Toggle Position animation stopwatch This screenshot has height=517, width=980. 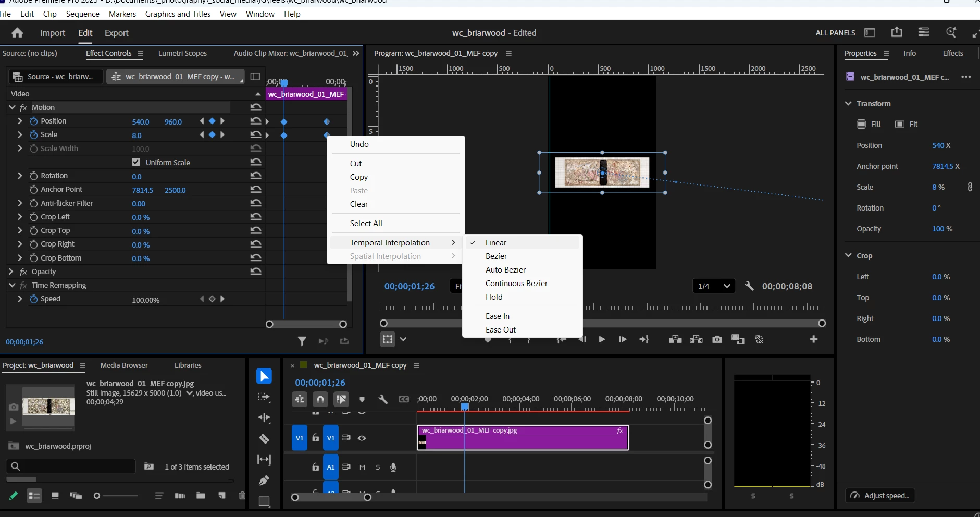[34, 121]
